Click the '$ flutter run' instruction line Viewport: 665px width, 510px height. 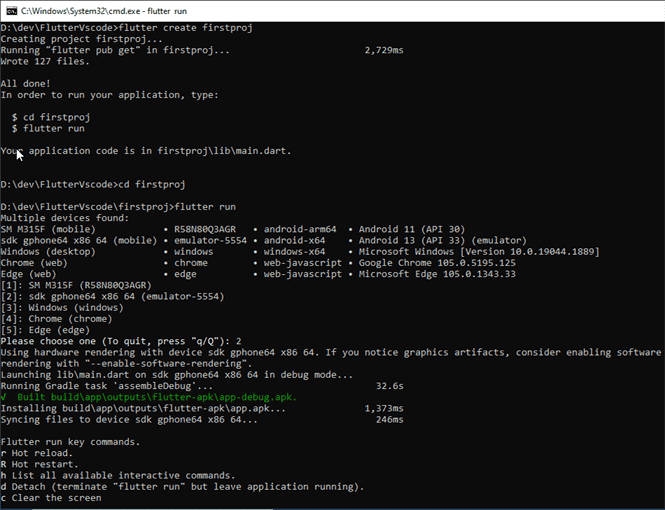click(x=48, y=129)
